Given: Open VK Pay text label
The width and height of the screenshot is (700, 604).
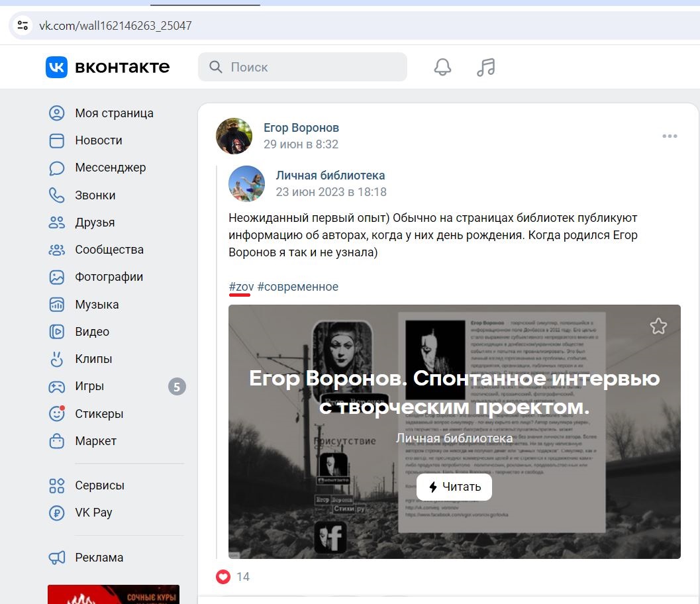Looking at the screenshot, I should click(93, 513).
